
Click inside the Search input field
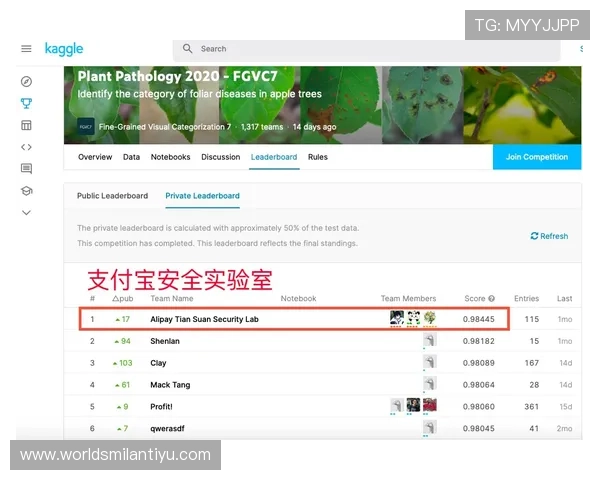367,49
